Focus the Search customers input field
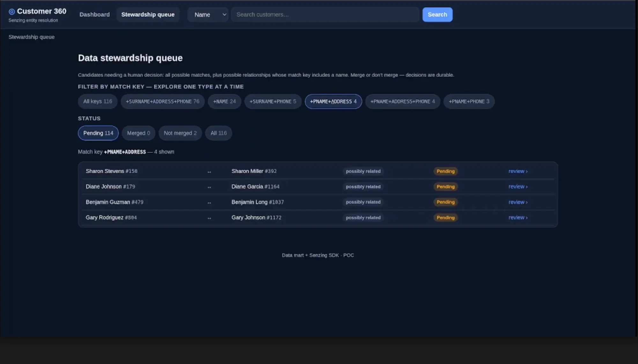 tap(325, 15)
